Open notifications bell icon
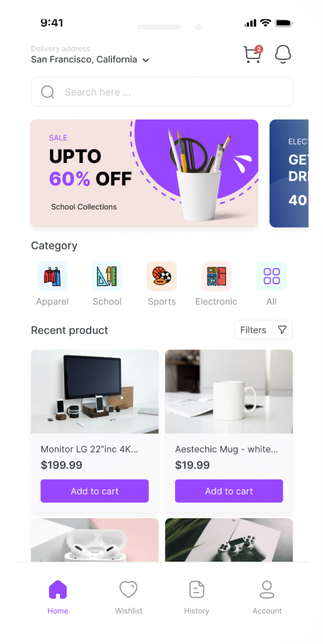Image resolution: width=323 pixels, height=644 pixels. click(283, 54)
